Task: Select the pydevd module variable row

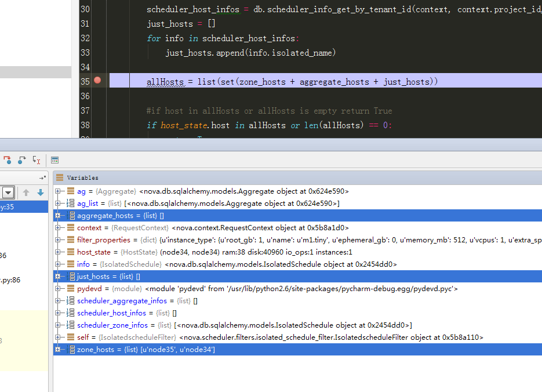Action: 297,288
